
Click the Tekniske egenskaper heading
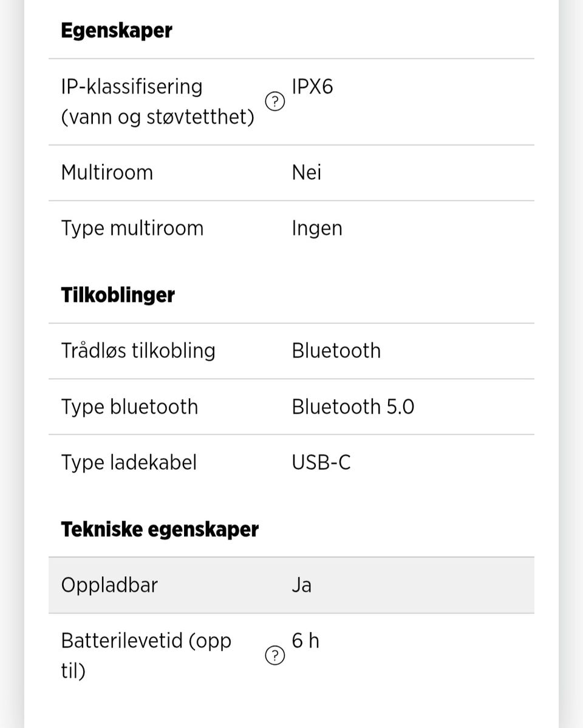click(x=160, y=529)
